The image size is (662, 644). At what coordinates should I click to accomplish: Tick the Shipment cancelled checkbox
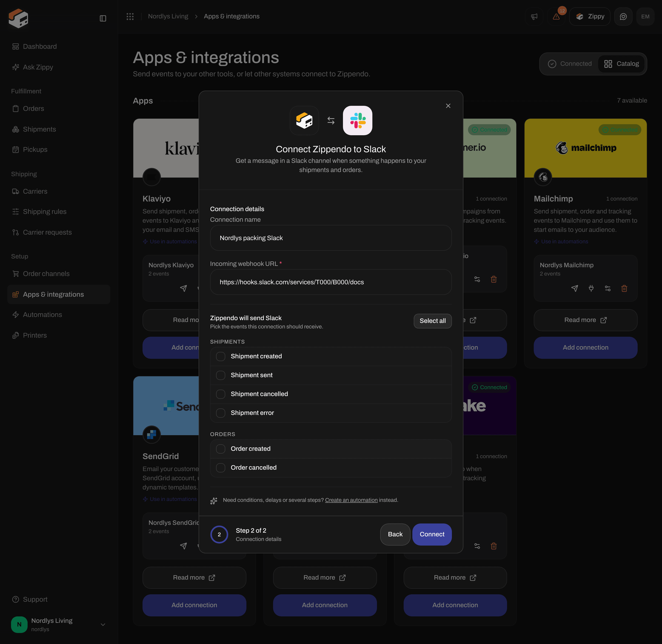click(220, 394)
